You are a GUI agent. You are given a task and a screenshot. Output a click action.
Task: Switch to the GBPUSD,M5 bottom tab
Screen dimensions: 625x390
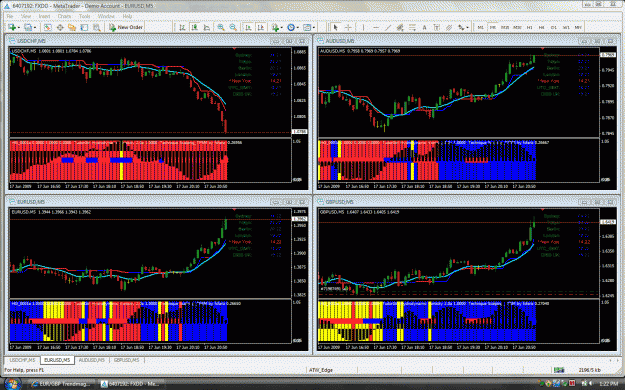tap(126, 360)
